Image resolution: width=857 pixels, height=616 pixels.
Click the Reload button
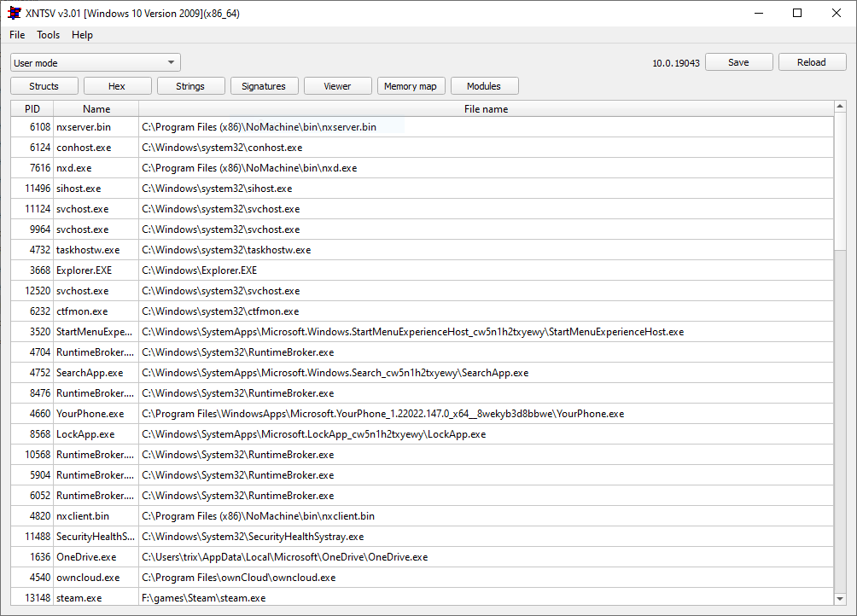point(812,62)
